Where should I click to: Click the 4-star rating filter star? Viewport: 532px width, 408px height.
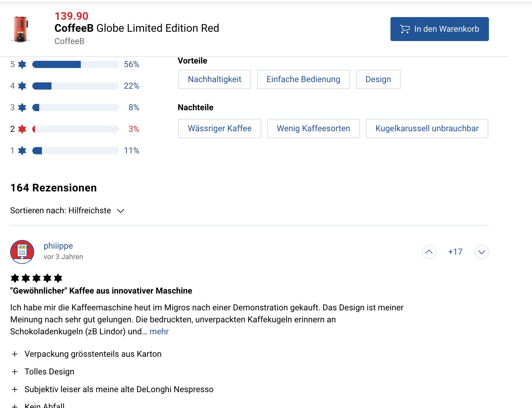click(x=22, y=86)
